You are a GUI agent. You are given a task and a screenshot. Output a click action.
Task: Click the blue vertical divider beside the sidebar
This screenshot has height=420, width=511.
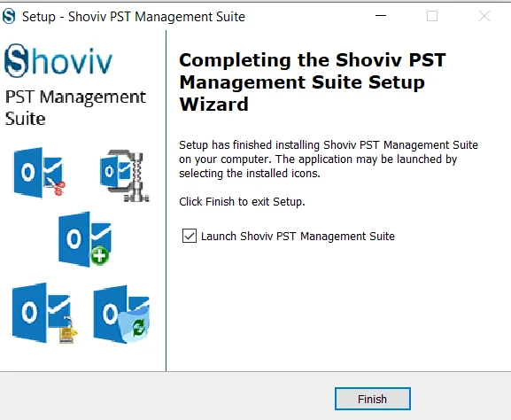click(x=166, y=200)
